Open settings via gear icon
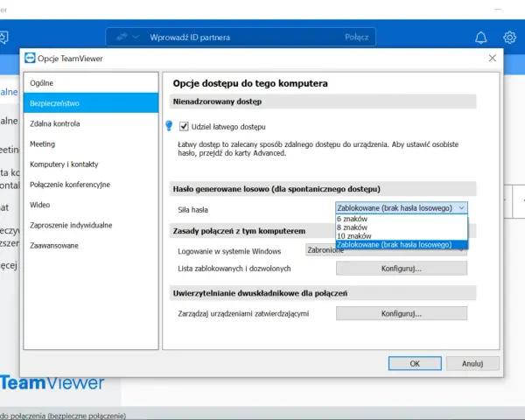The width and height of the screenshot is (525, 420). click(509, 38)
